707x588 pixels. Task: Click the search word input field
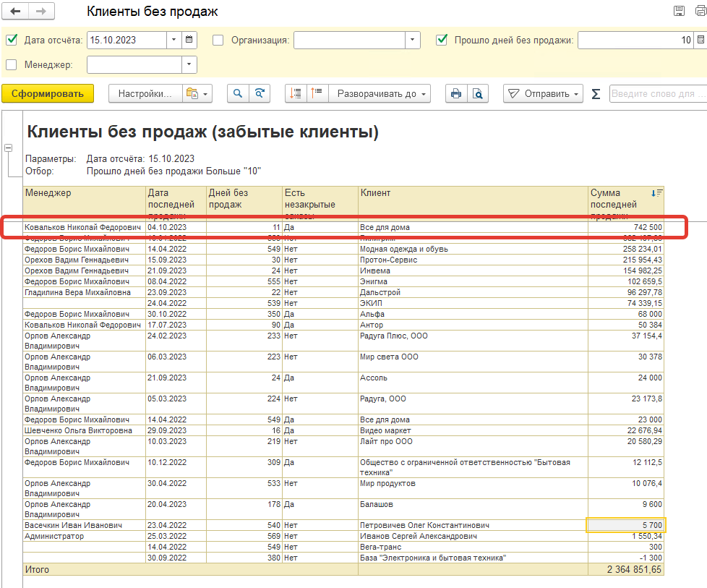click(658, 93)
